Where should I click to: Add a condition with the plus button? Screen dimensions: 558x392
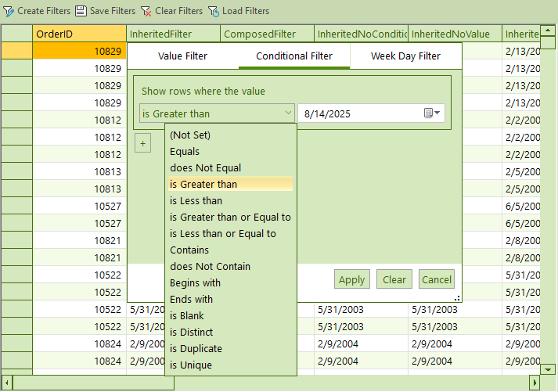[142, 143]
